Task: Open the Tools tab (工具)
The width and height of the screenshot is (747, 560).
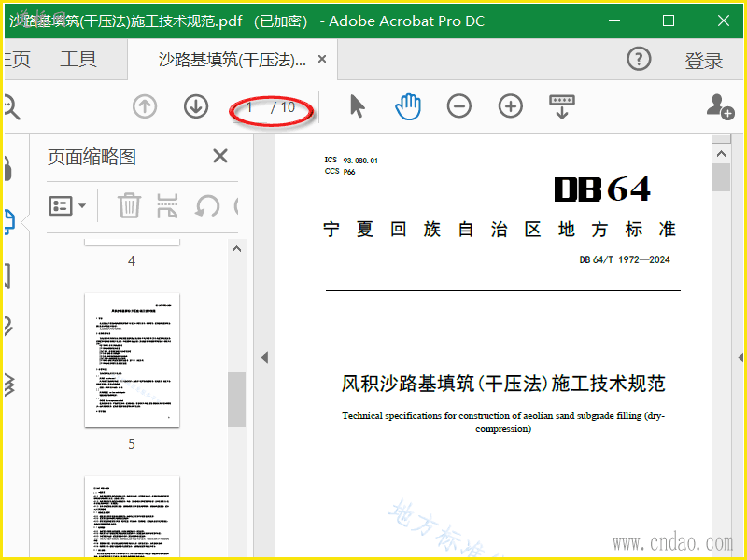Action: tap(78, 60)
